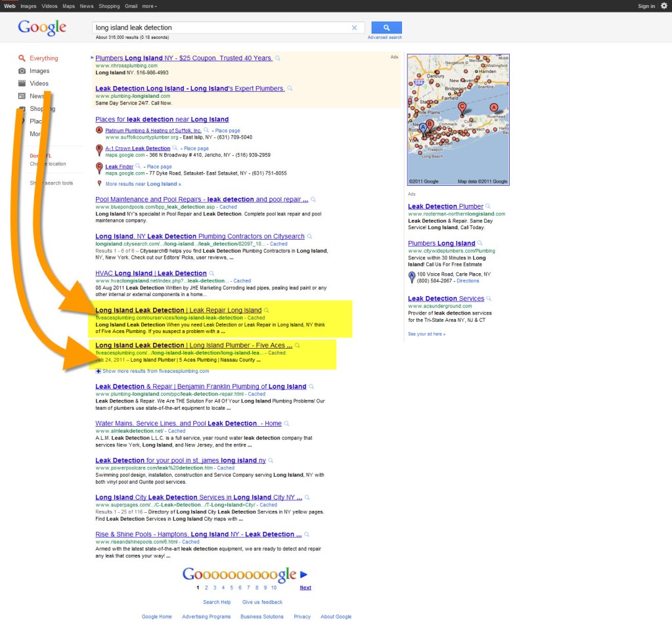
Task: Preview magnifier beside Leak Detection Services ad
Action: (489, 299)
